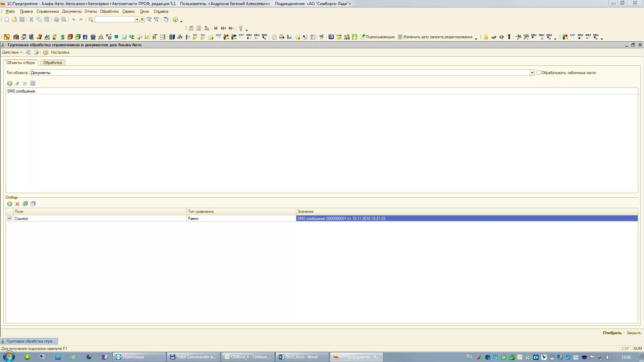Click the green add object button above the SMS list
644x362 pixels.
point(10,83)
